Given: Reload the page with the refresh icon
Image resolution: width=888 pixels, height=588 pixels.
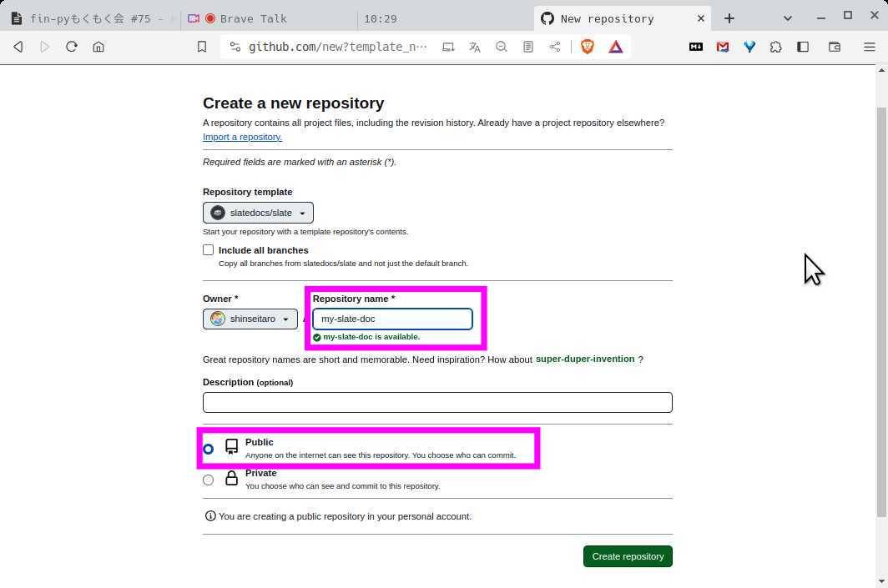Looking at the screenshot, I should 72,47.
